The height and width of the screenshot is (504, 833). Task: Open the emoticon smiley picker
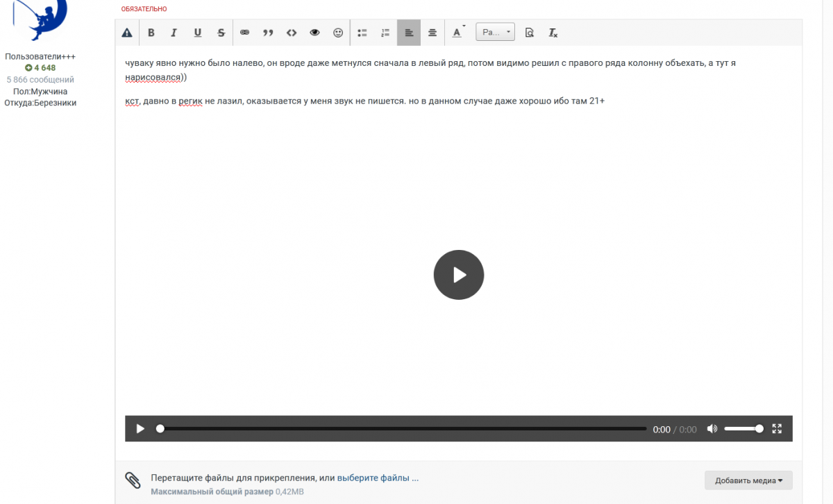click(338, 33)
